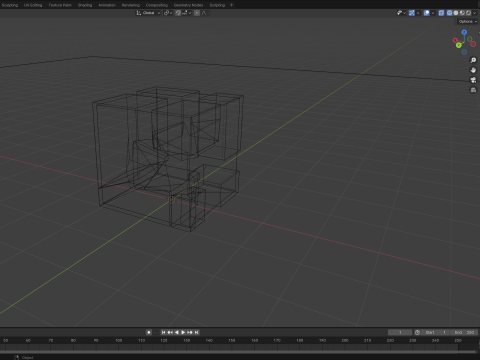
Task: Open the Shading workspace tab
Action: [x=85, y=5]
